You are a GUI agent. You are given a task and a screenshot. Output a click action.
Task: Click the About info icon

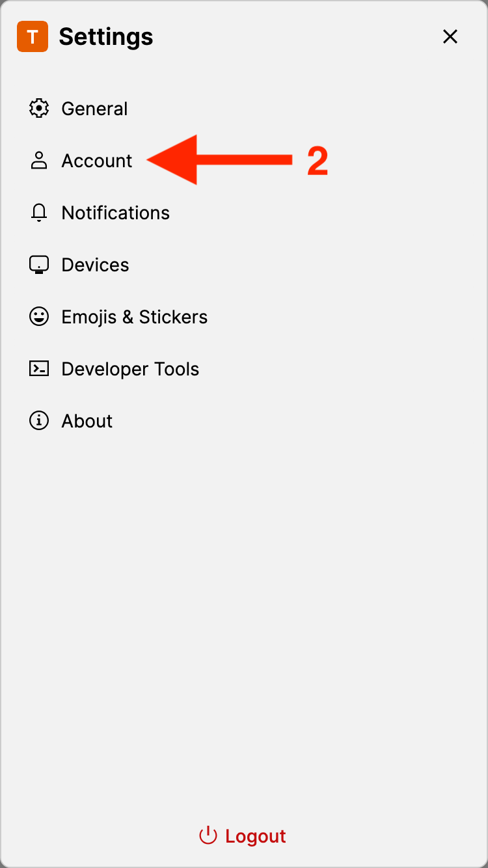39,421
